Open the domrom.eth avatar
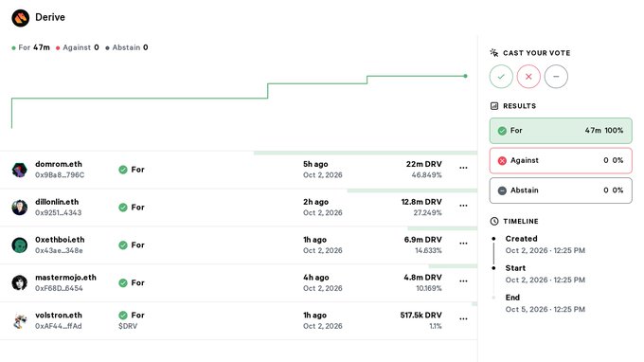This screenshot has width=644, height=362. click(19, 170)
